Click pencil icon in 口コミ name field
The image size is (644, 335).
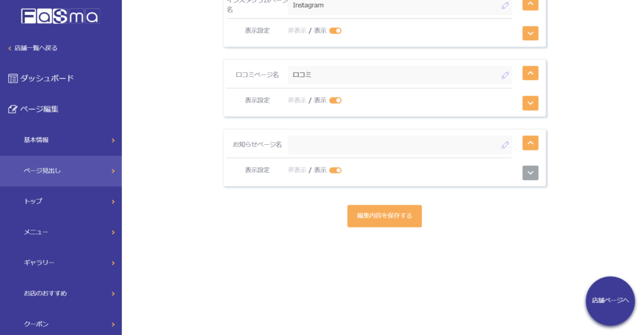click(505, 75)
